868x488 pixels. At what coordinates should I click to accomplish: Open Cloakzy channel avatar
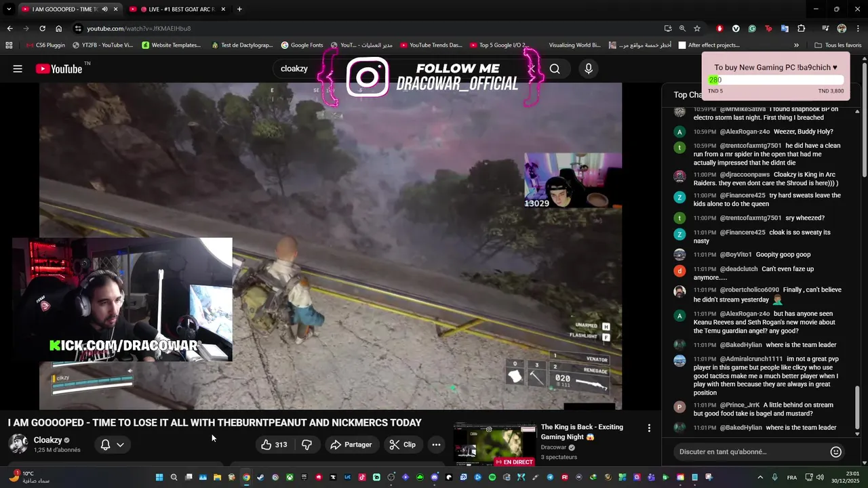coord(18,444)
